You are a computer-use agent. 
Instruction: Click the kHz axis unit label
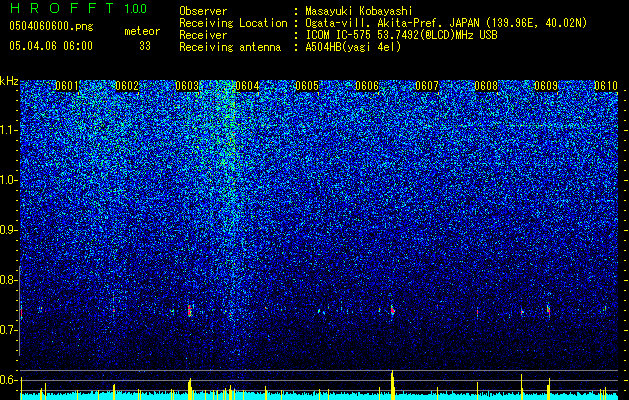tap(9, 81)
